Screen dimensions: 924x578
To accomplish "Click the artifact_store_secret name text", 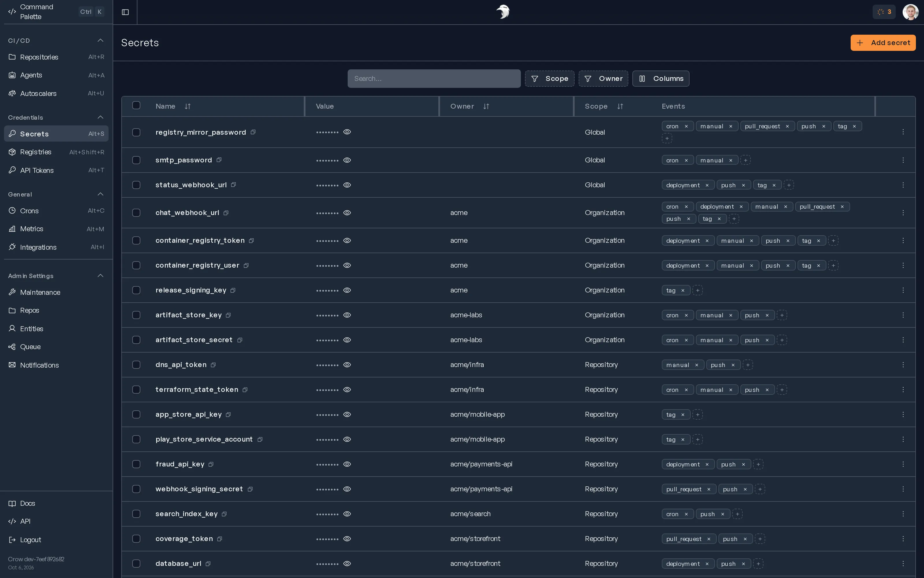I will pyautogui.click(x=194, y=340).
